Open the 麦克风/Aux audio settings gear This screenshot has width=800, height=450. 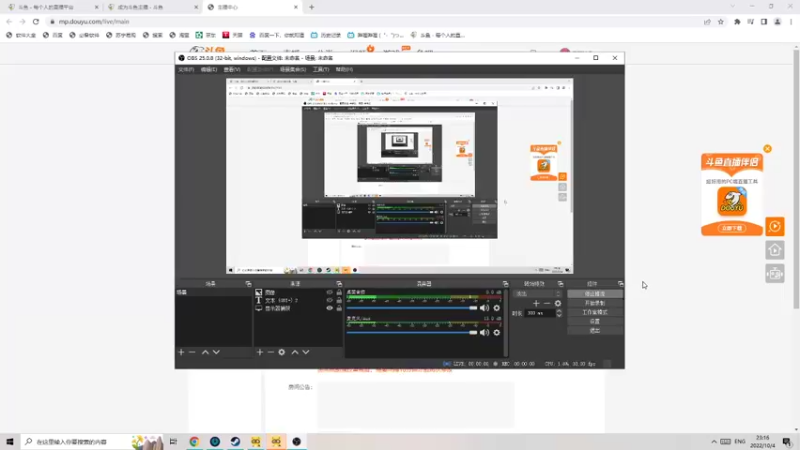pos(496,333)
